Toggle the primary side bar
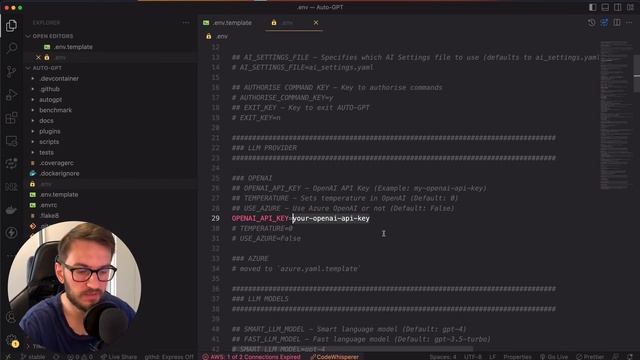Screen dimensions: 640x360 tap(592, 7)
